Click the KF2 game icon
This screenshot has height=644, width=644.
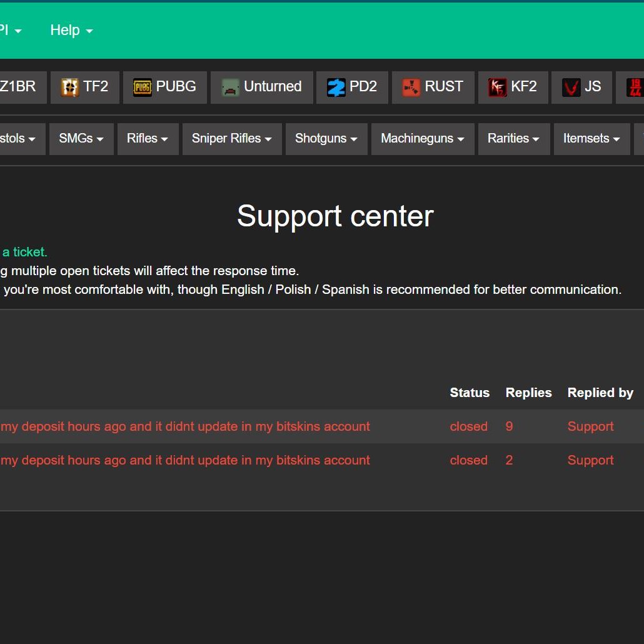pos(497,88)
